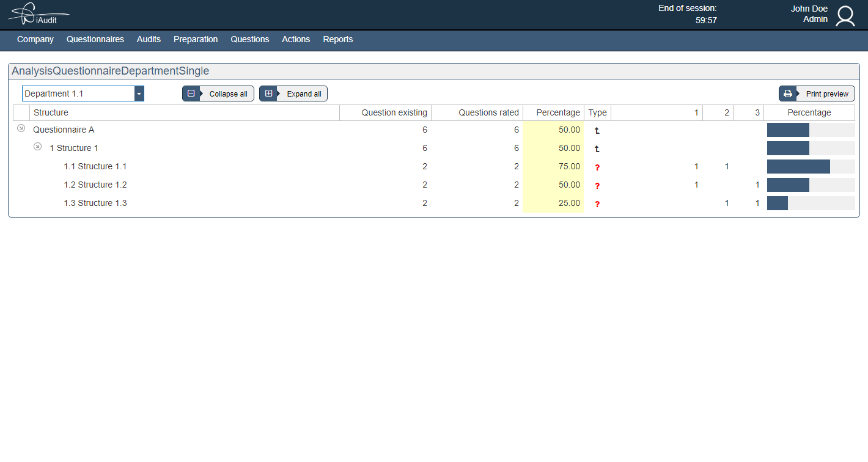Select the 1.1 Structure 1.1 row
The height and width of the screenshot is (462, 868).
[434, 166]
